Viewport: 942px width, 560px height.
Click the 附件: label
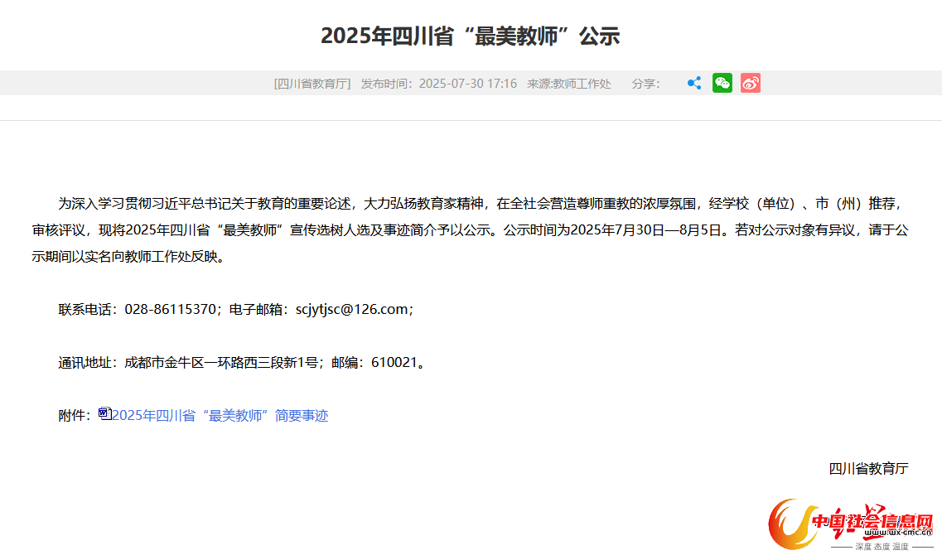[x=75, y=416]
